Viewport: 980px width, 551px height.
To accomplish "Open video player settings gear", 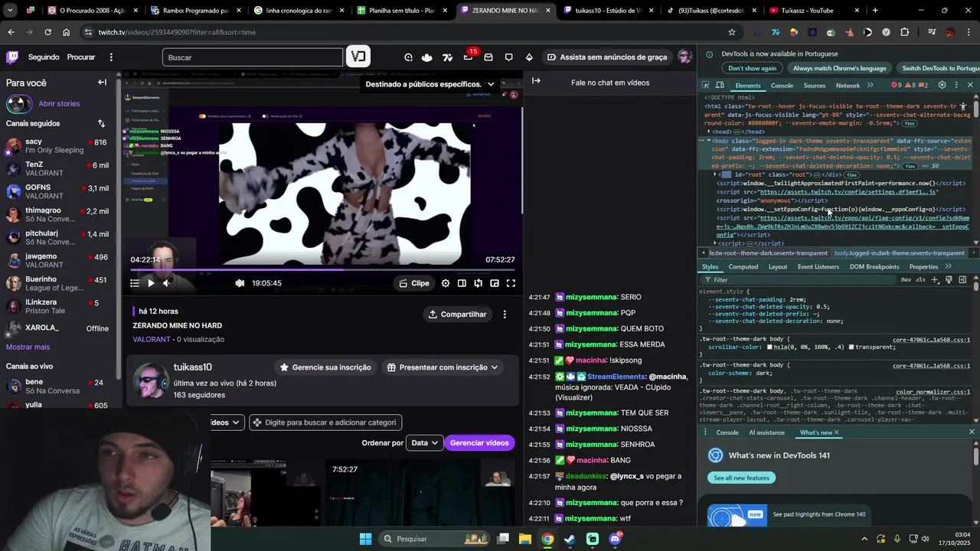I will 446,283.
